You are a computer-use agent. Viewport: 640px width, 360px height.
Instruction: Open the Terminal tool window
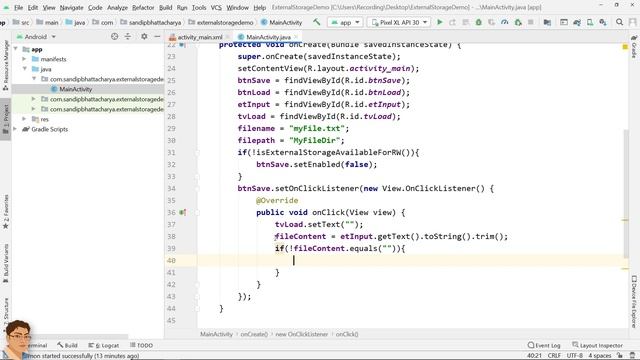point(37,345)
